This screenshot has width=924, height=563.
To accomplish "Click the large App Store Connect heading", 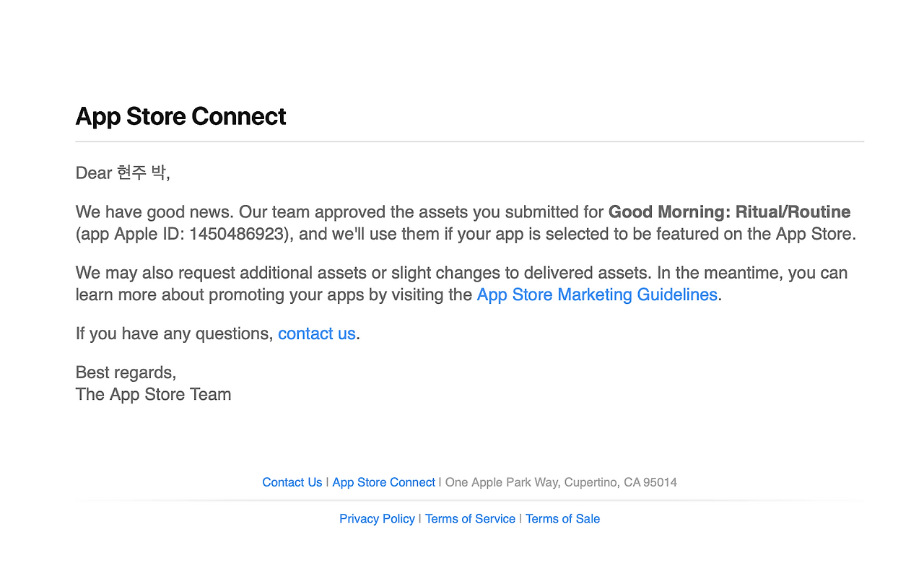I will [x=180, y=116].
